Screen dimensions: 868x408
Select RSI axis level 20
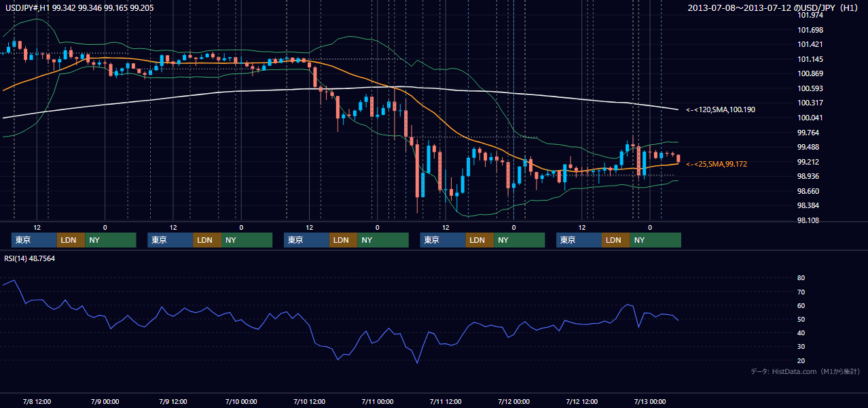pyautogui.click(x=801, y=360)
